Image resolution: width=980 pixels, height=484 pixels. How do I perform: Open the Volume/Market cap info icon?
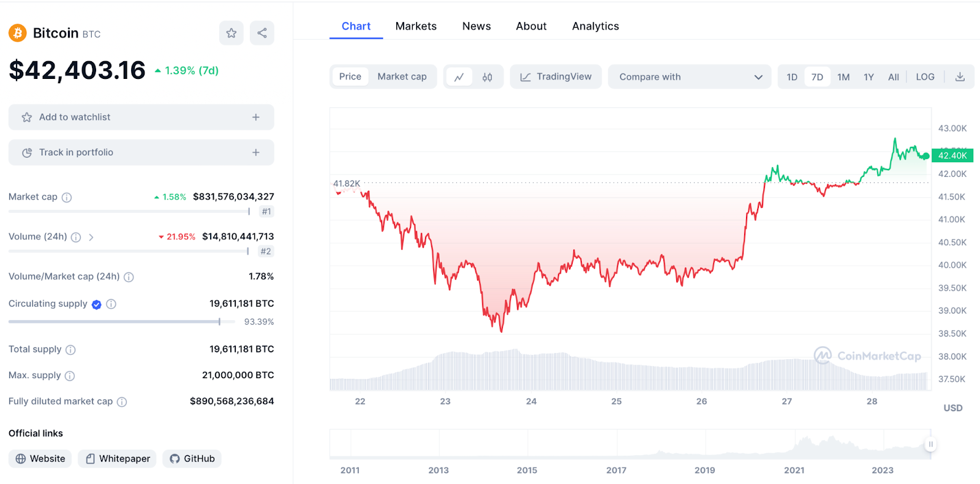pyautogui.click(x=129, y=277)
